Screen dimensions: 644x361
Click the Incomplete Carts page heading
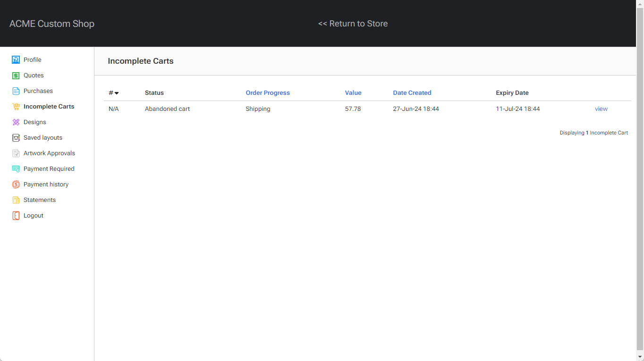pos(140,61)
